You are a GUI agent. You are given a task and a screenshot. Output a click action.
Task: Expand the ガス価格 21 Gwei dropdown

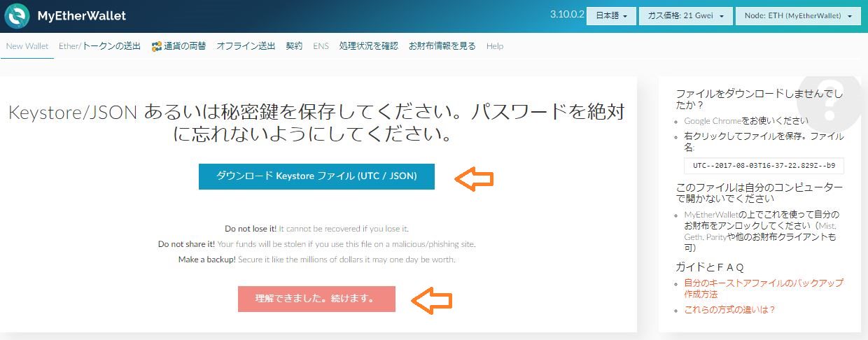click(x=685, y=15)
